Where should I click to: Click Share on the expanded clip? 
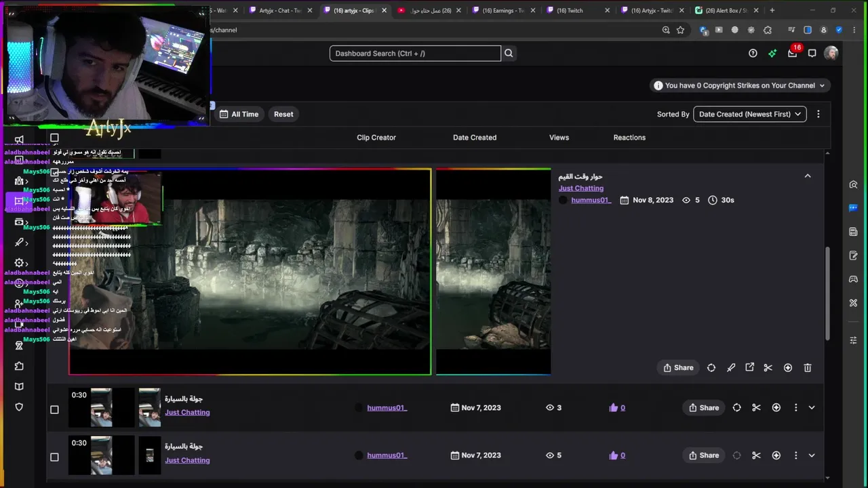(x=678, y=367)
